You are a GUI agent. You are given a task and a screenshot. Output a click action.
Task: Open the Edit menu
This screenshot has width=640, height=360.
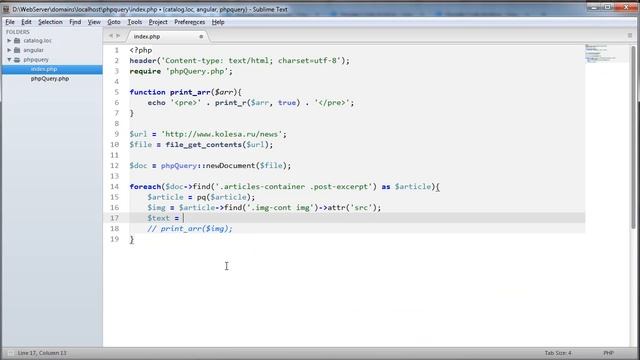[x=26, y=22]
